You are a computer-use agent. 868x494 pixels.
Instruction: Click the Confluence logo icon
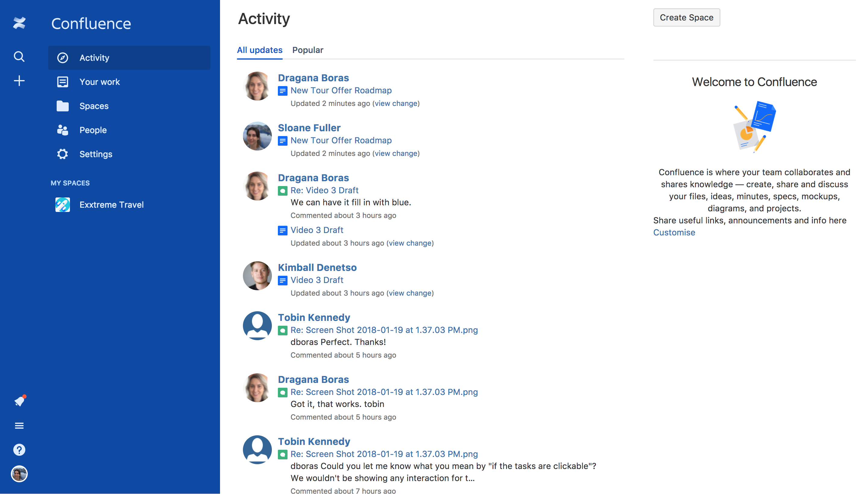coord(19,23)
